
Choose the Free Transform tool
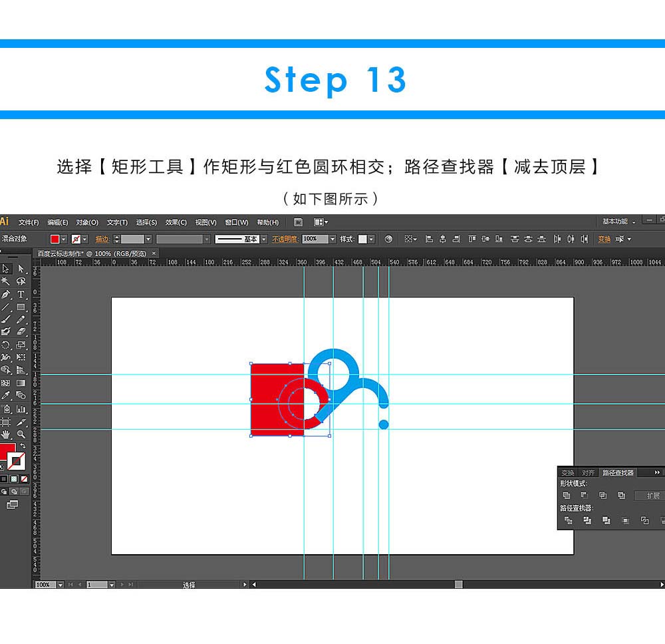click(x=21, y=357)
